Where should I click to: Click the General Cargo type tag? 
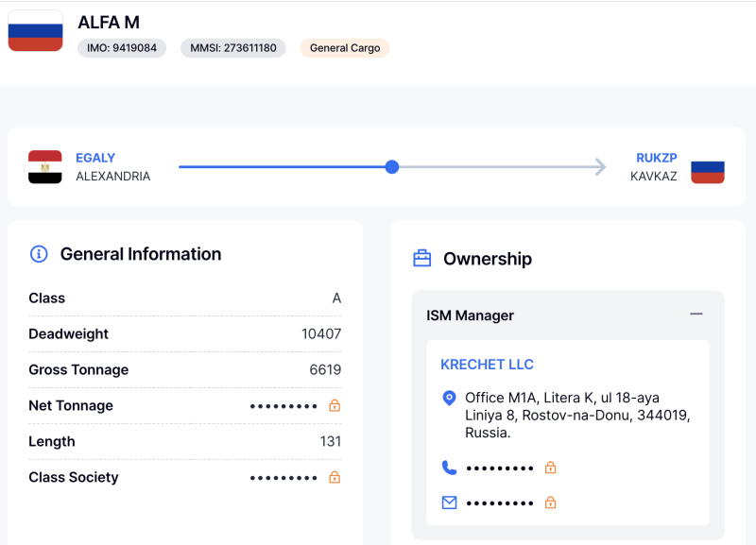(x=345, y=48)
